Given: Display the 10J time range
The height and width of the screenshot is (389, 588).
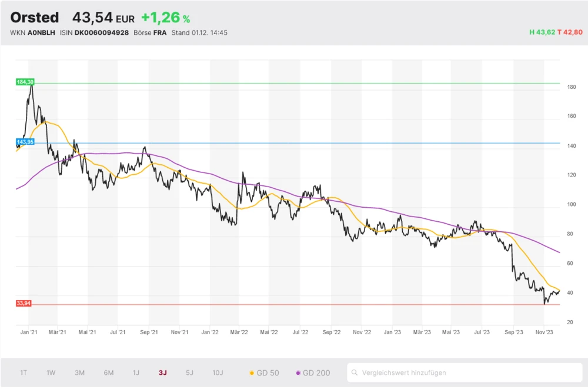Looking at the screenshot, I should (218, 373).
